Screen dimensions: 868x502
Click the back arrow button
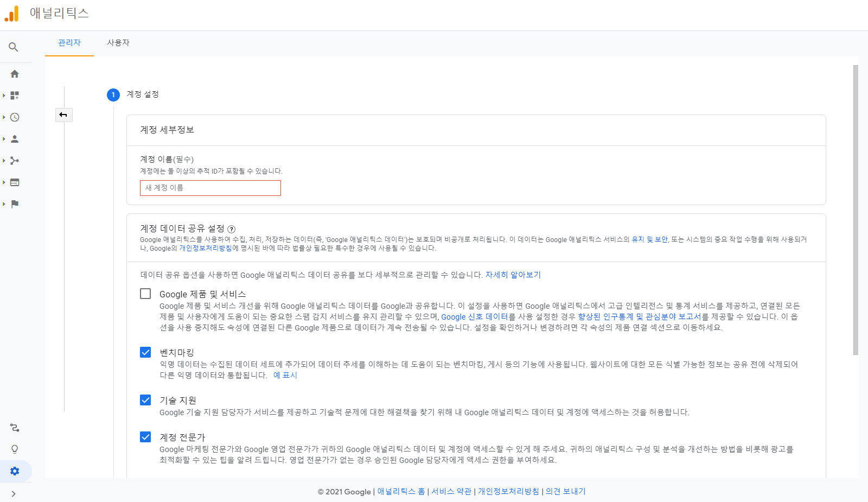[x=63, y=115]
